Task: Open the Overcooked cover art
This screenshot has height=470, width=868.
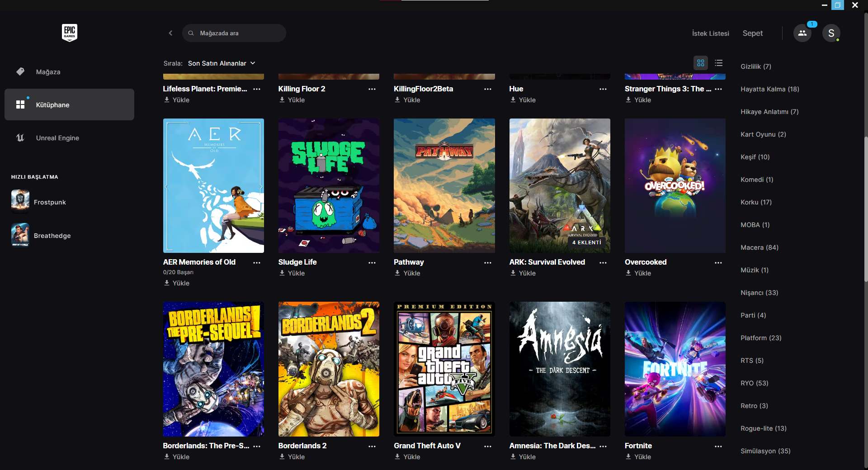Action: tap(675, 185)
